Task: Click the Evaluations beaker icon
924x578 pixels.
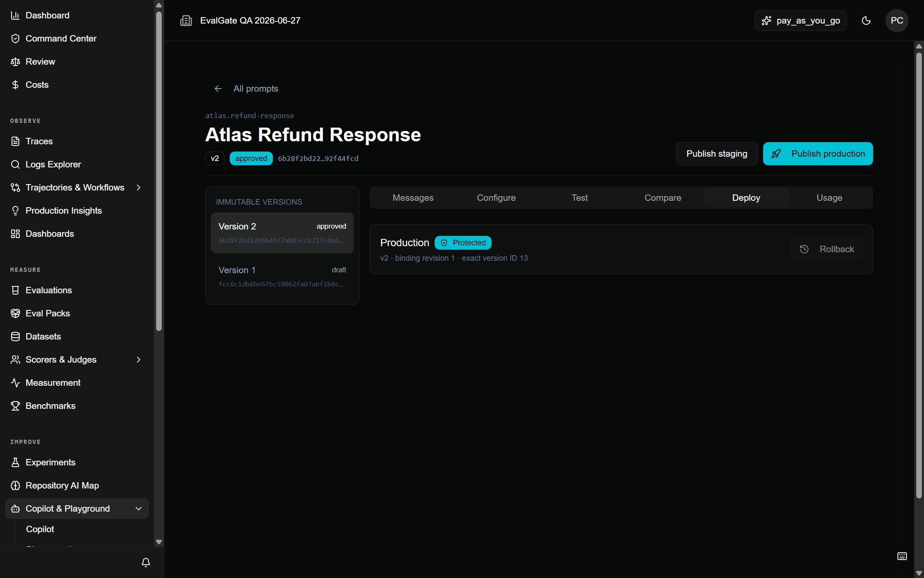Action: pos(15,290)
